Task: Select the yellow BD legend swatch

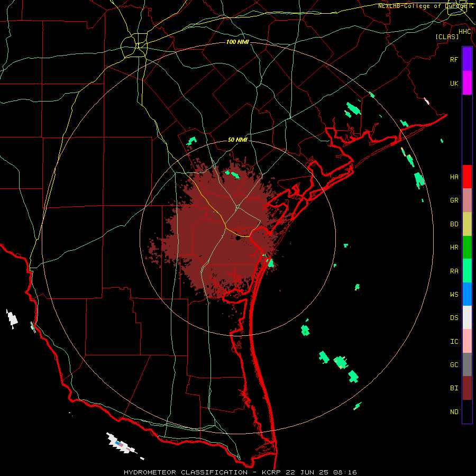Action: coord(467,224)
